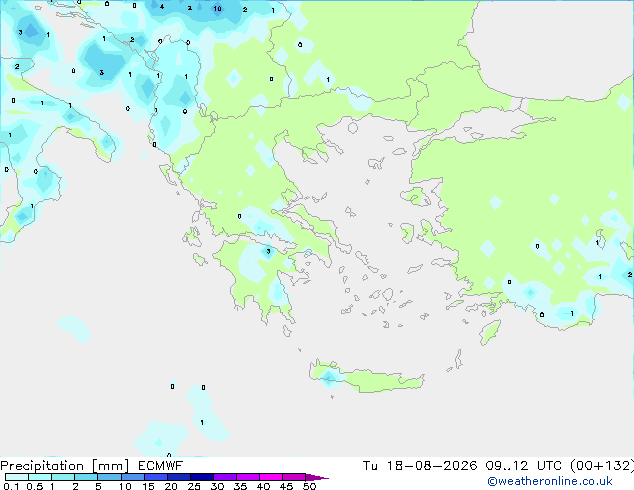Choose the 15–20 mm blue legend swatch
Viewport: 634px width, 490px height.
(156, 477)
